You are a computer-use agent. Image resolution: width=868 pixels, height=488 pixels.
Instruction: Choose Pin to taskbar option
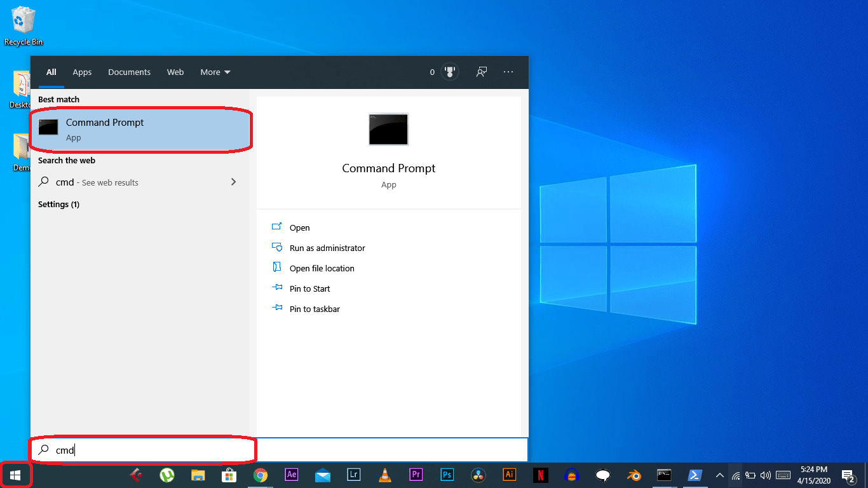point(315,309)
